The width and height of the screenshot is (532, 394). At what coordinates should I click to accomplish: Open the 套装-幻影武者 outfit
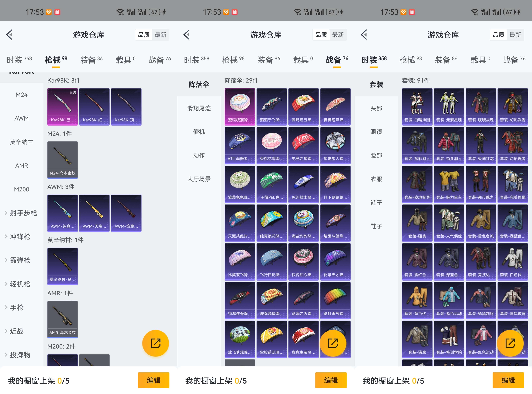pos(513,107)
